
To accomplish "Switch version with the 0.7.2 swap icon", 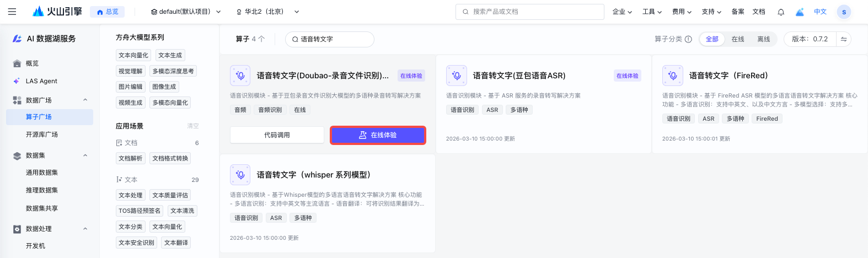I will [x=844, y=39].
